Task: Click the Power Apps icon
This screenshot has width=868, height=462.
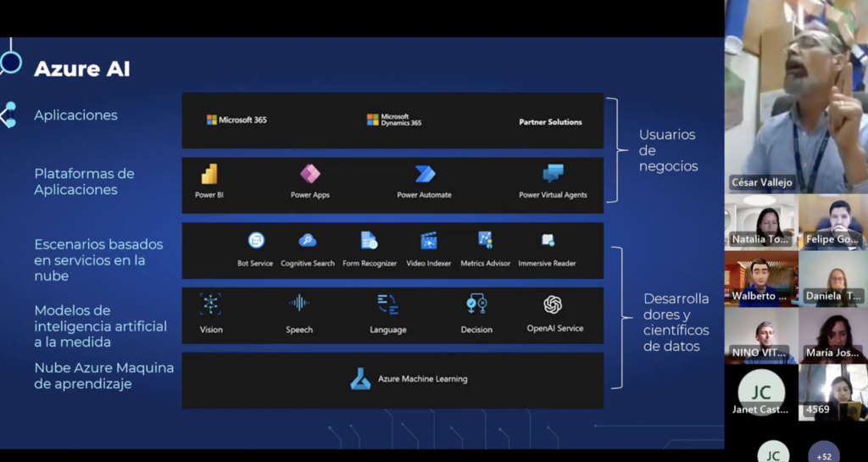Action: pyautogui.click(x=310, y=174)
